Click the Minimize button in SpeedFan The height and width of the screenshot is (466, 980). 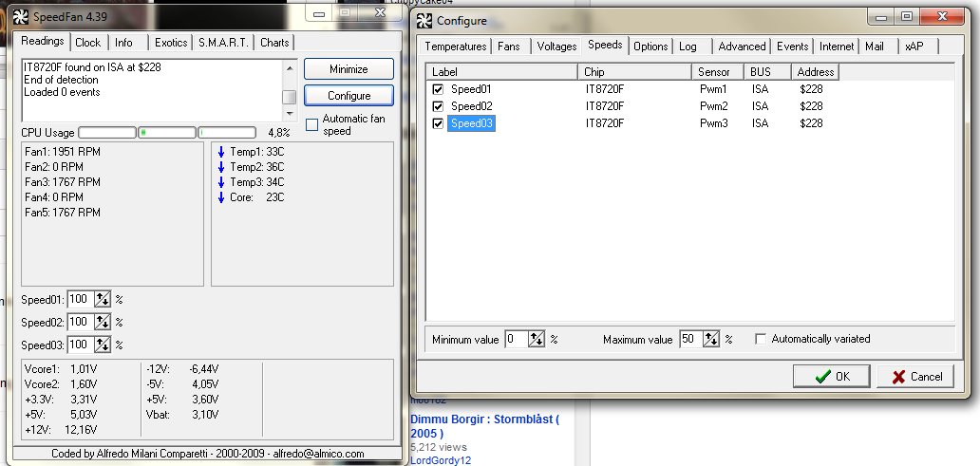point(349,69)
